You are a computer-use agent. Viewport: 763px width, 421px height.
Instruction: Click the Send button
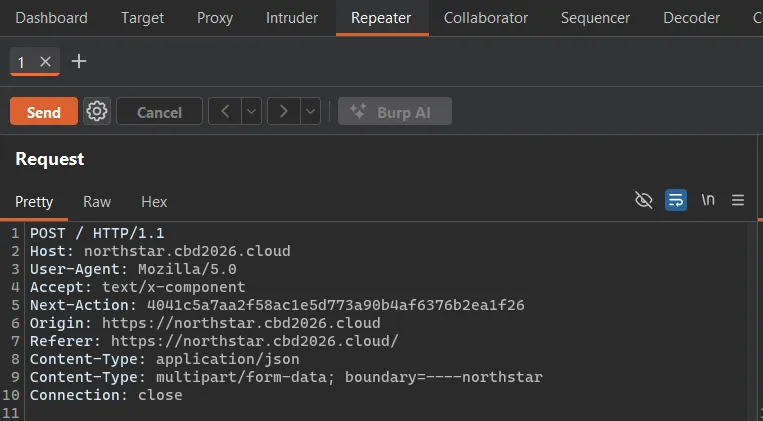44,111
